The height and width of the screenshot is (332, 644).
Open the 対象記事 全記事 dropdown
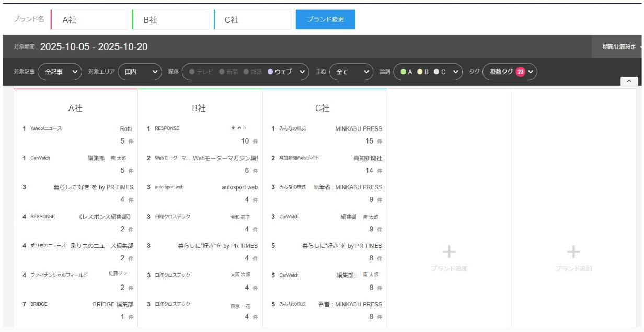click(60, 72)
